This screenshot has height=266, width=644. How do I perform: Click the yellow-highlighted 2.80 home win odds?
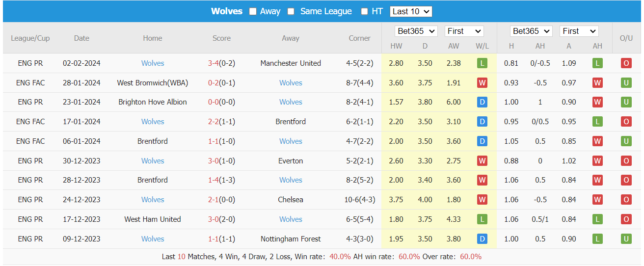(396, 63)
